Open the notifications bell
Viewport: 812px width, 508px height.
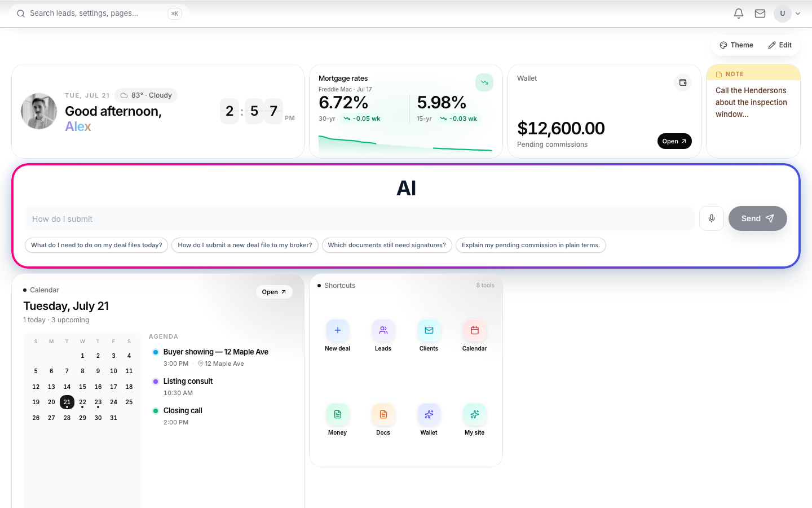(739, 14)
